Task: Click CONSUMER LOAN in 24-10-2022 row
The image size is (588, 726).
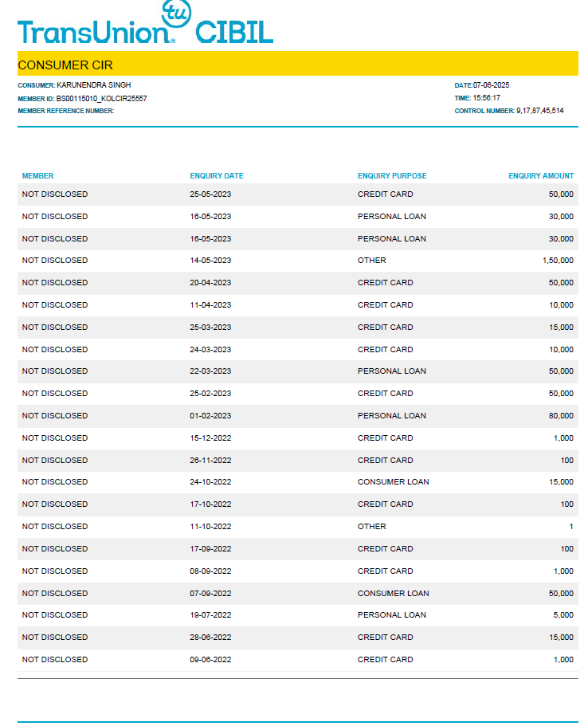Action: click(x=393, y=482)
